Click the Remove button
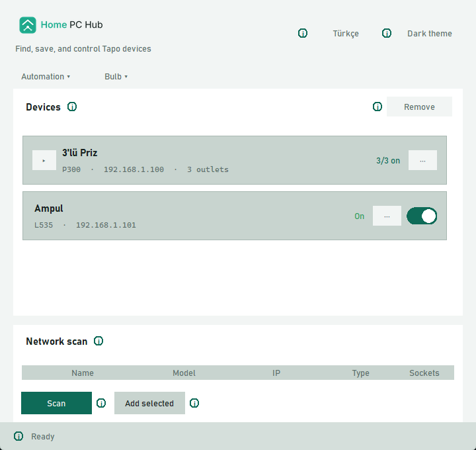The image size is (476, 450). click(x=419, y=107)
